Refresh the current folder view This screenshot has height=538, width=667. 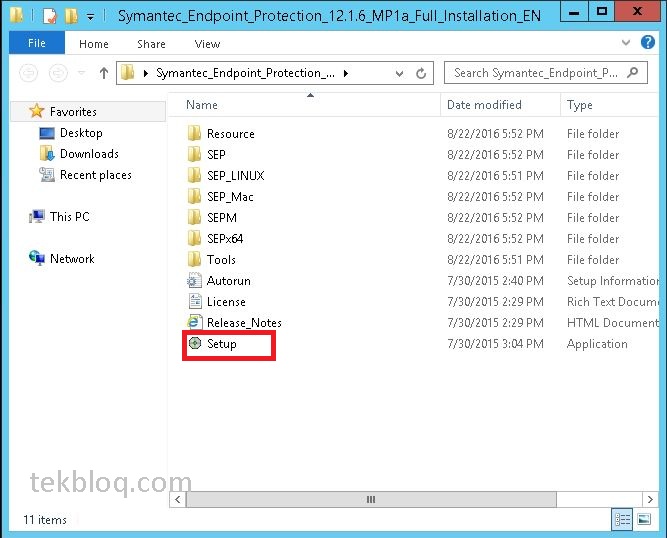pos(421,74)
